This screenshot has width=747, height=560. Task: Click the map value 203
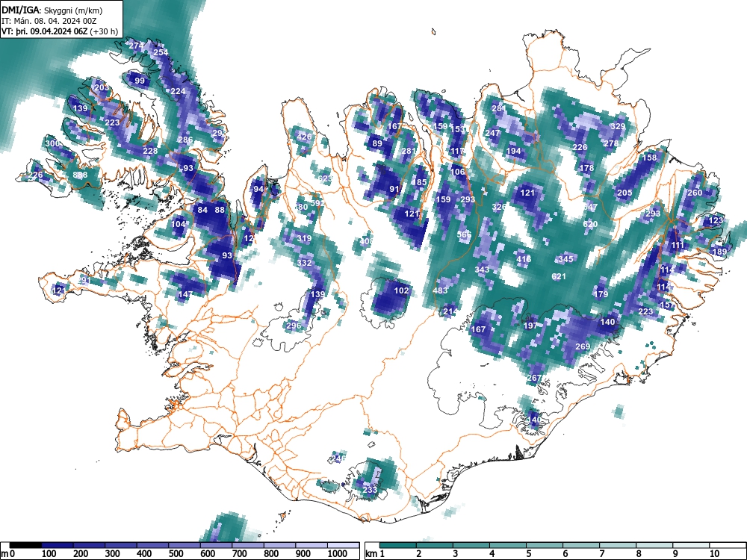click(x=102, y=87)
